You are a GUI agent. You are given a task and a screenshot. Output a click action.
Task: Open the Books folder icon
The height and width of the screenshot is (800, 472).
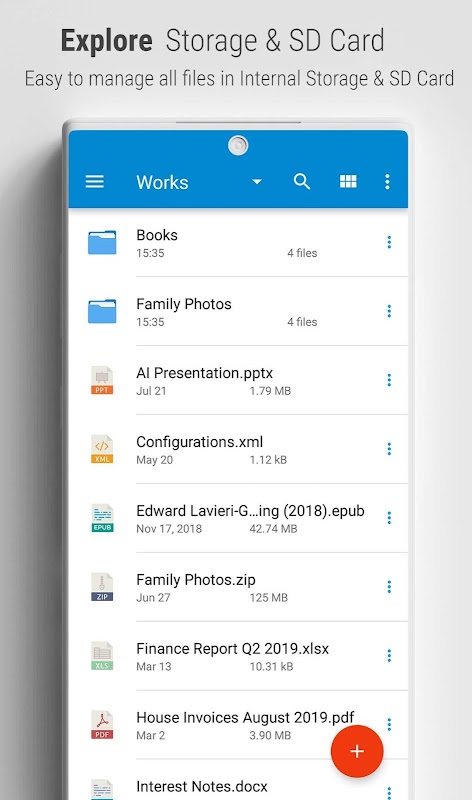click(102, 242)
